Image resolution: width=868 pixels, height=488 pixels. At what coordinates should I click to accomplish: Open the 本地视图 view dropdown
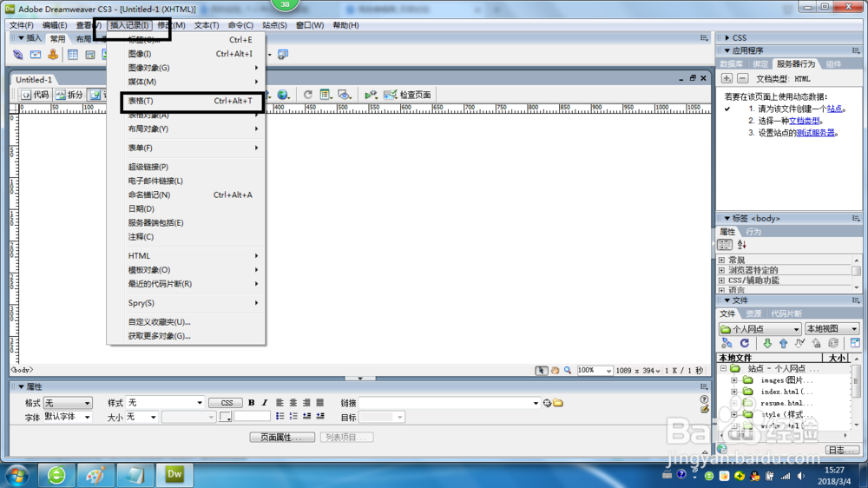832,329
